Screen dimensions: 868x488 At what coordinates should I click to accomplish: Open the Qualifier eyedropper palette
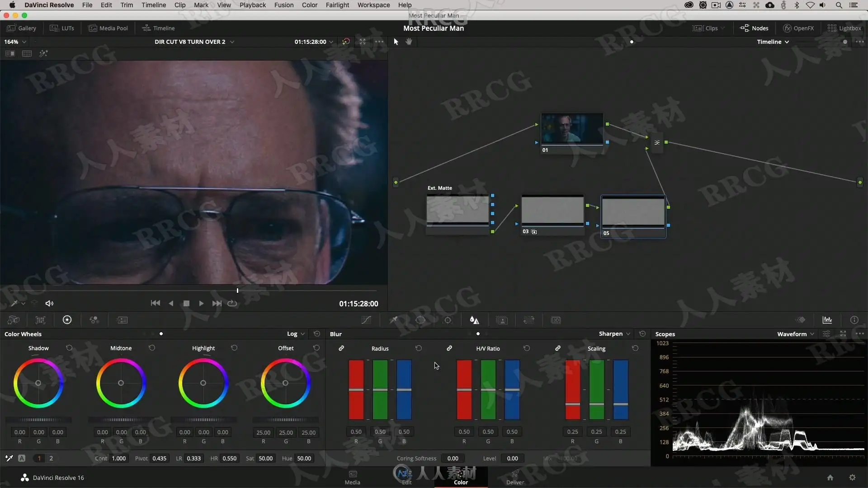394,320
